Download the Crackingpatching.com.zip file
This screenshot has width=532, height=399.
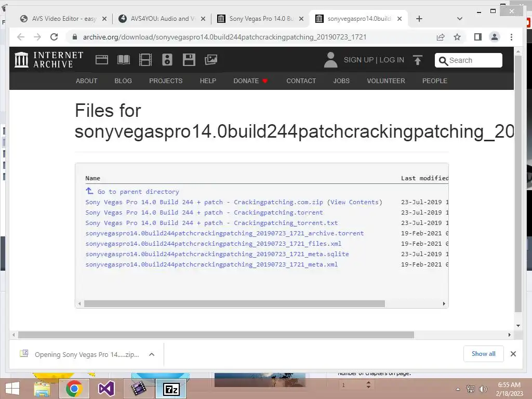click(x=204, y=202)
